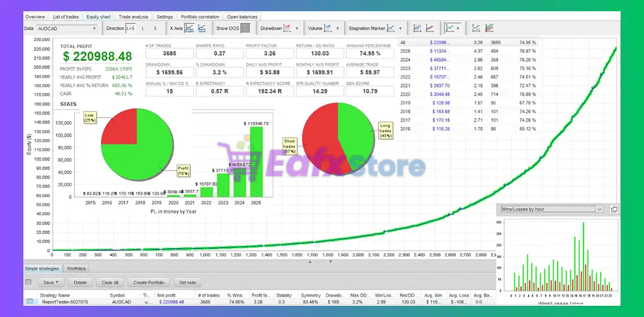Toggle Show OOS display
Screen dimensions: 644x317
tap(245, 29)
